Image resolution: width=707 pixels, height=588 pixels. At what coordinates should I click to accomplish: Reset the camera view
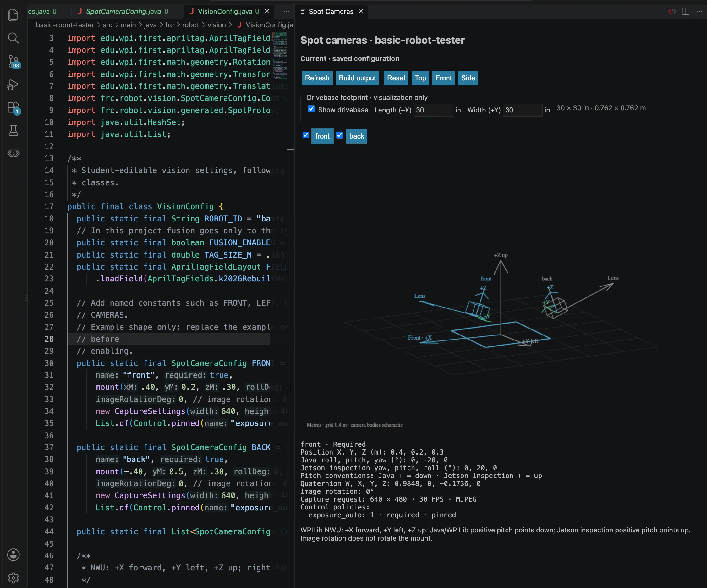396,78
